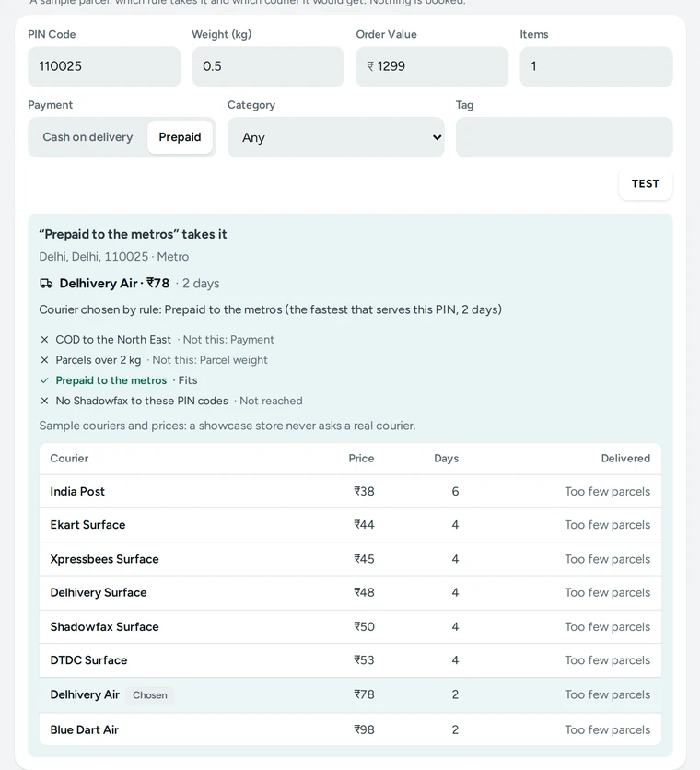Click 'No Shadowfax to these PIN codes' rule
700x770 pixels.
tap(142, 401)
